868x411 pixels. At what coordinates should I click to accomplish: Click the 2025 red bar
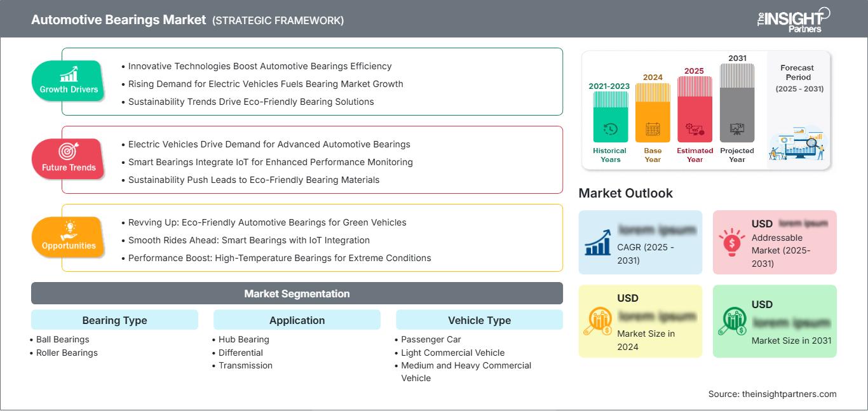pos(695,109)
